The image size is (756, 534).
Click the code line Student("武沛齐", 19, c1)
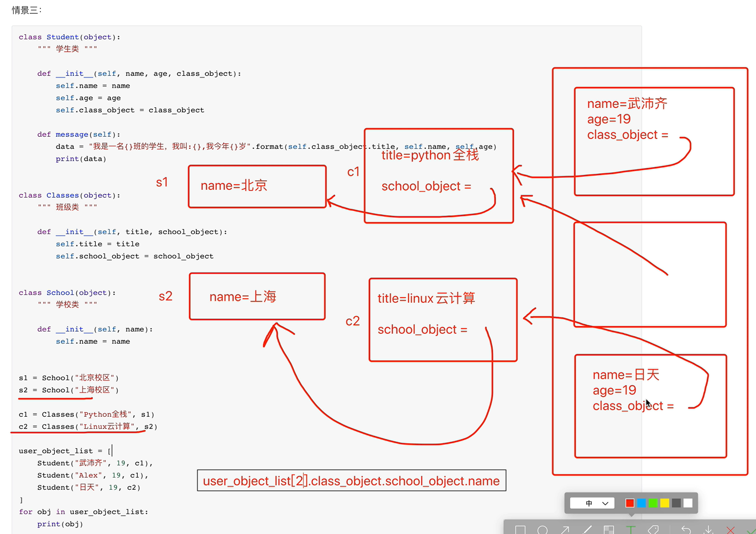pyautogui.click(x=95, y=463)
